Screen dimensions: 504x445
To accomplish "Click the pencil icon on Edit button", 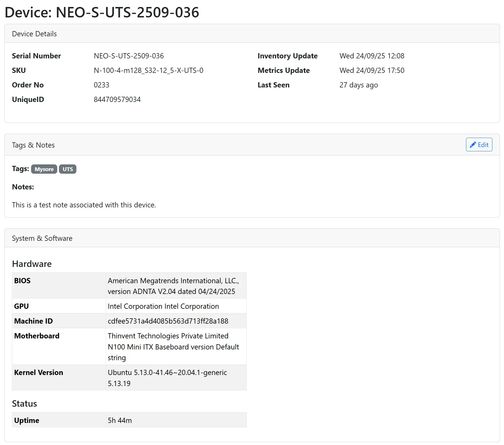I will (473, 145).
